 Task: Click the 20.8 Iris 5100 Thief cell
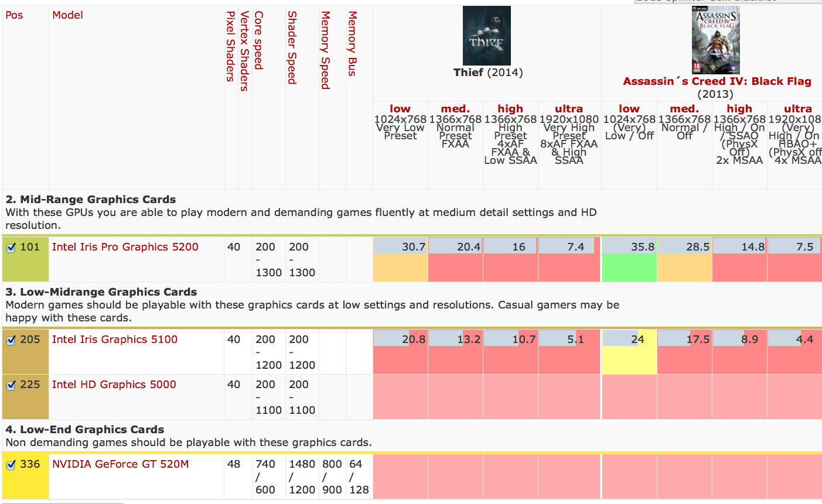(400, 352)
